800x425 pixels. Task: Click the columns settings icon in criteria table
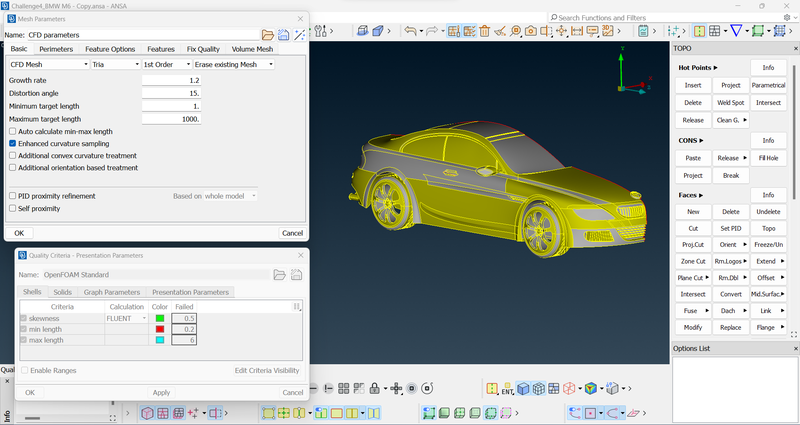pos(296,306)
